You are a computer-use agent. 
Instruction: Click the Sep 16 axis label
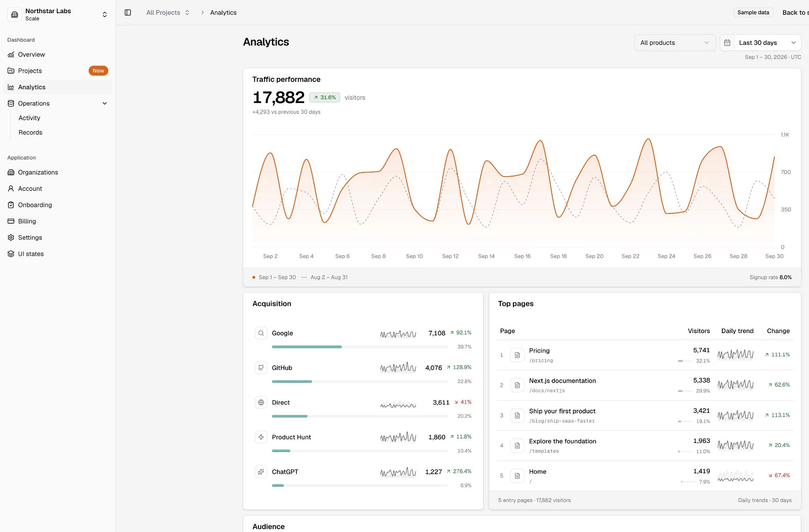pyautogui.click(x=522, y=256)
